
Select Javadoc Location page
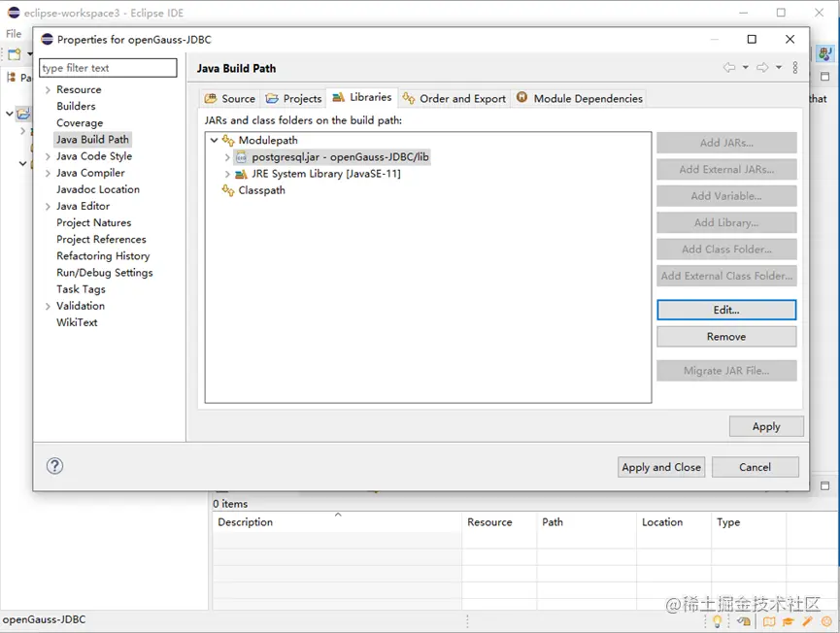click(98, 189)
